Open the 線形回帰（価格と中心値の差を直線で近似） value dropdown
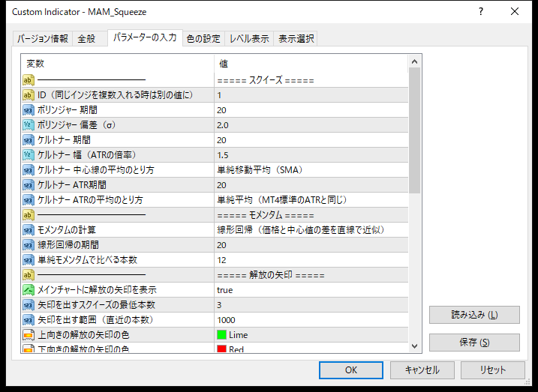The image size is (538, 392). pyautogui.click(x=311, y=230)
